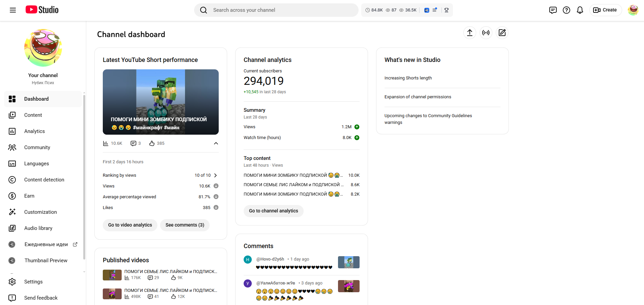
Task: Open the feedback message icon in header
Action: coord(553,10)
